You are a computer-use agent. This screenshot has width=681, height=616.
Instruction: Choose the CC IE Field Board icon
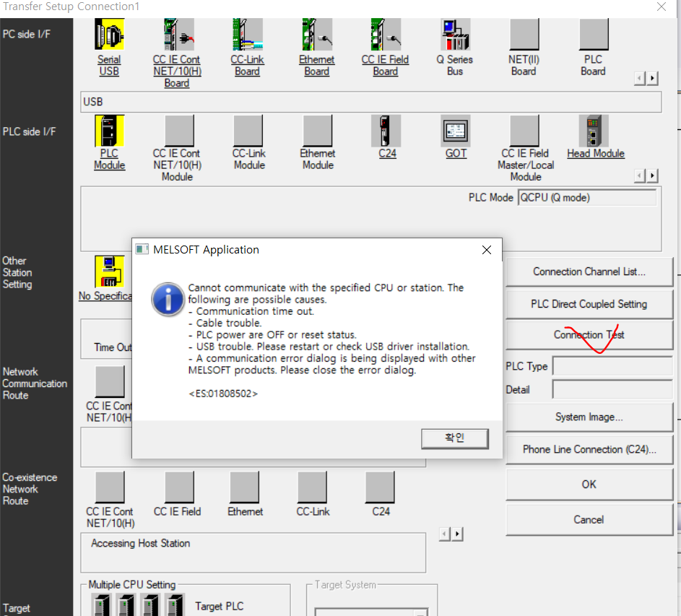(x=386, y=35)
